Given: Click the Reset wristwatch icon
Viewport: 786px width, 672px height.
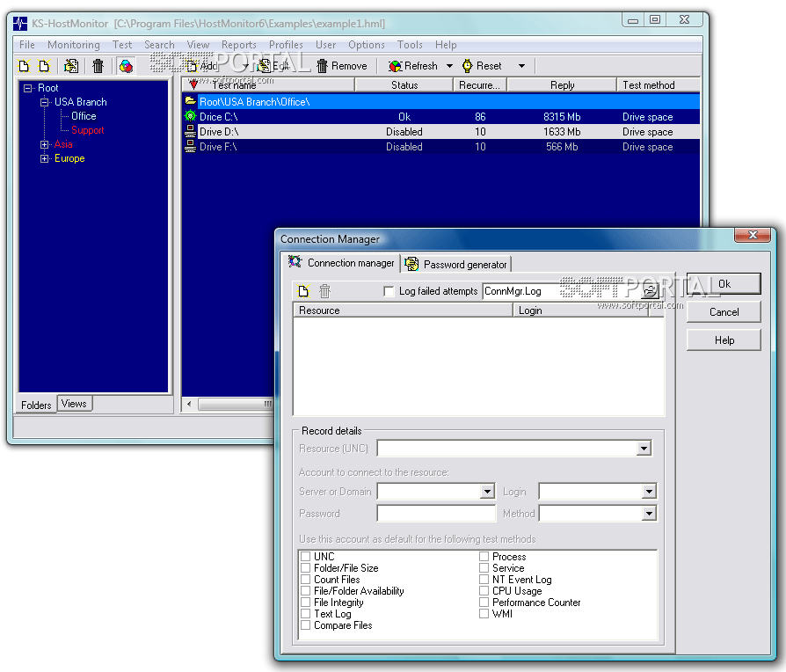Looking at the screenshot, I should tap(467, 66).
